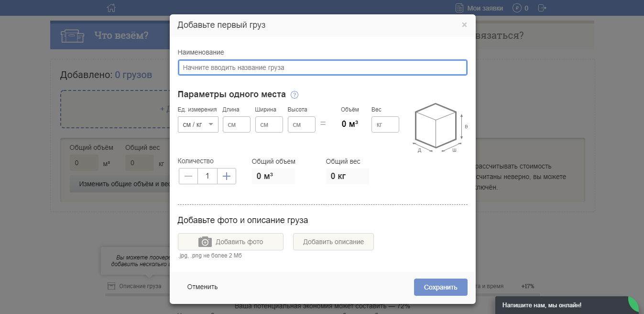
Task: Click the Высота height field
Action: [x=302, y=124]
